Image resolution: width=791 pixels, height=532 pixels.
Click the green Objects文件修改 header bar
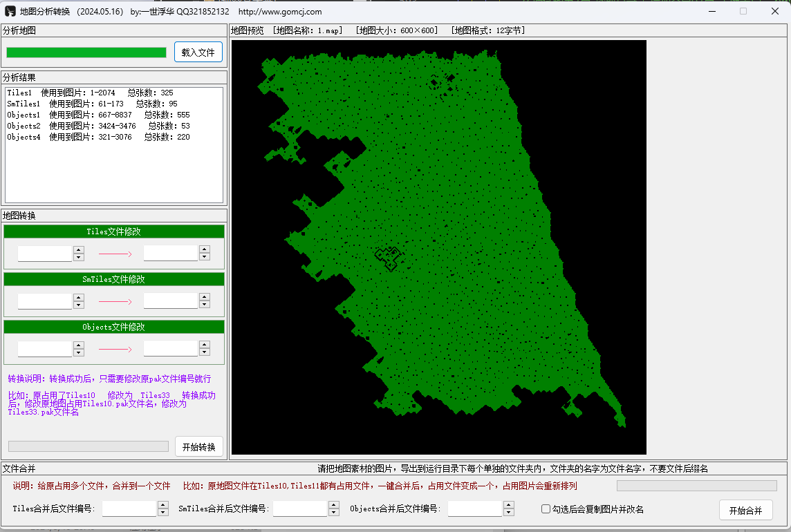(114, 327)
